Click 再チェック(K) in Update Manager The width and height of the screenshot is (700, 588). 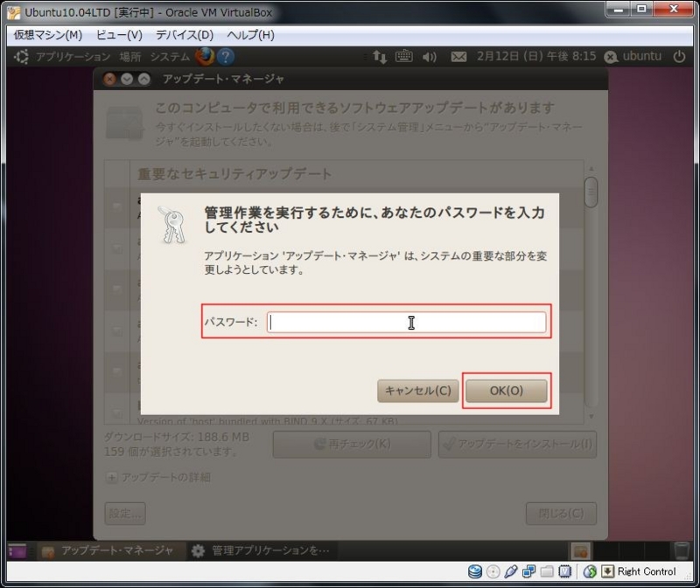pyautogui.click(x=352, y=444)
